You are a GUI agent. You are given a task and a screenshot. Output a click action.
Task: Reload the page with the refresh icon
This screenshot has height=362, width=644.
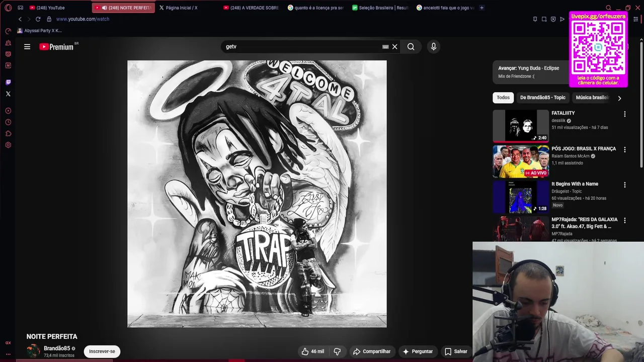(x=38, y=19)
